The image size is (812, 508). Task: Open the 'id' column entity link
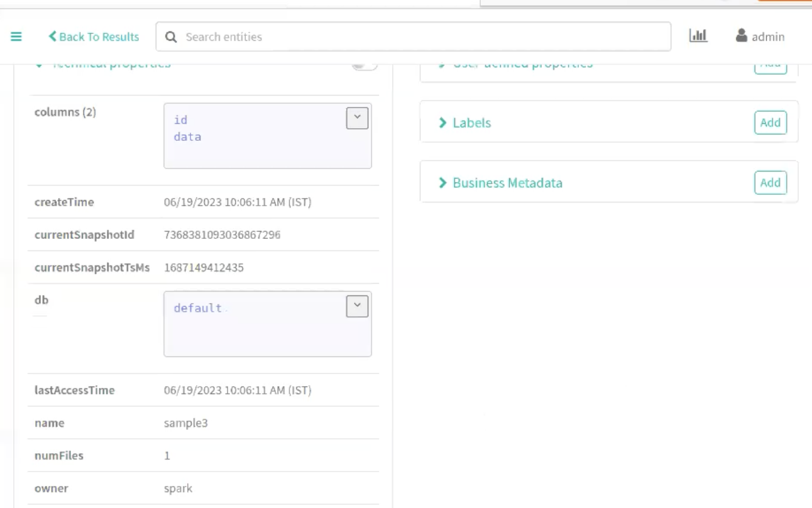[x=180, y=120]
